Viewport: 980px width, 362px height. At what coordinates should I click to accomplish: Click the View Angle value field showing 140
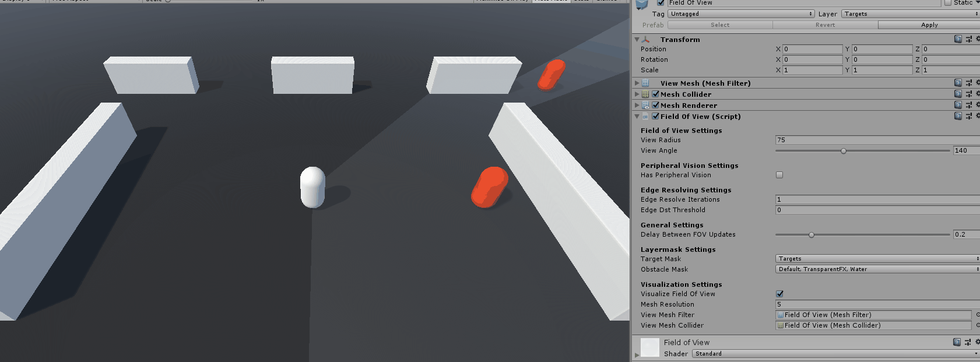click(x=966, y=150)
